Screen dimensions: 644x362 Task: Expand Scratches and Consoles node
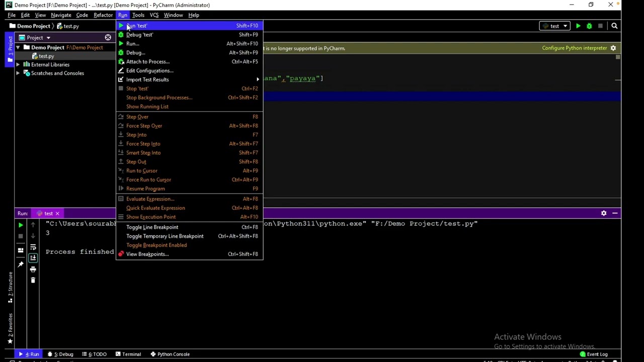[18, 73]
